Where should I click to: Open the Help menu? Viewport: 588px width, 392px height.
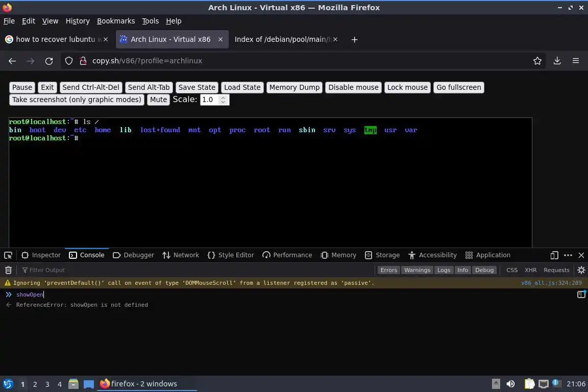tap(174, 21)
